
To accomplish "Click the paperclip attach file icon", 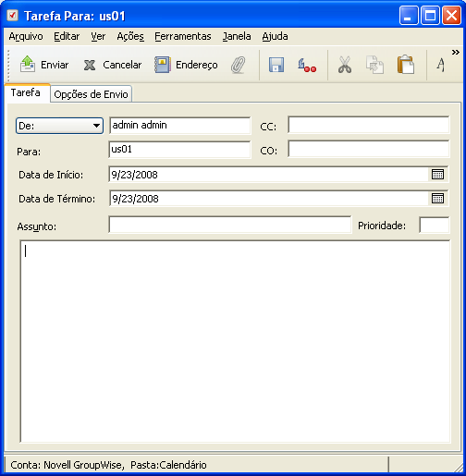I will [239, 65].
